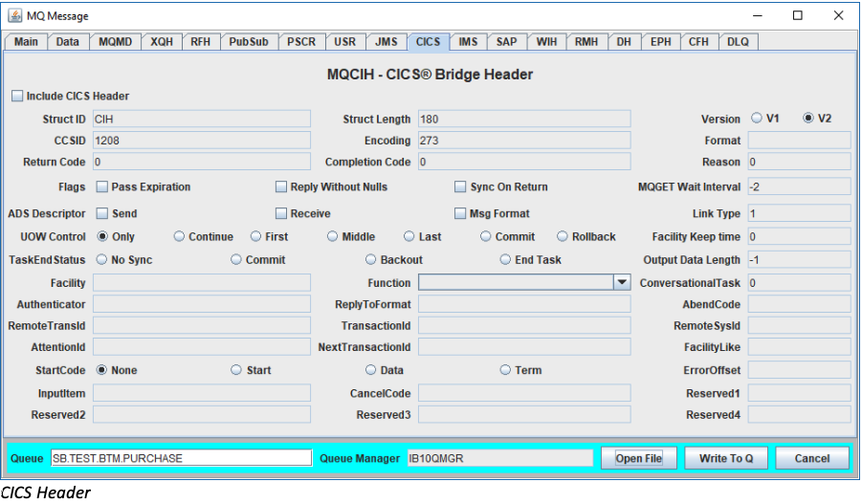Open the USR tab
The image size is (862, 504).
click(x=345, y=42)
